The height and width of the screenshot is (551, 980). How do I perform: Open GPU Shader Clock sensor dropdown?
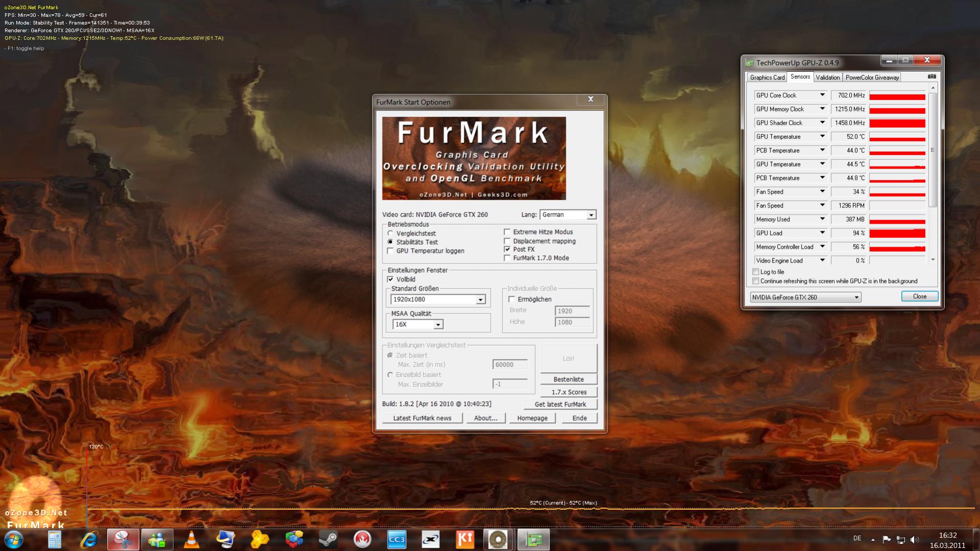pos(822,123)
